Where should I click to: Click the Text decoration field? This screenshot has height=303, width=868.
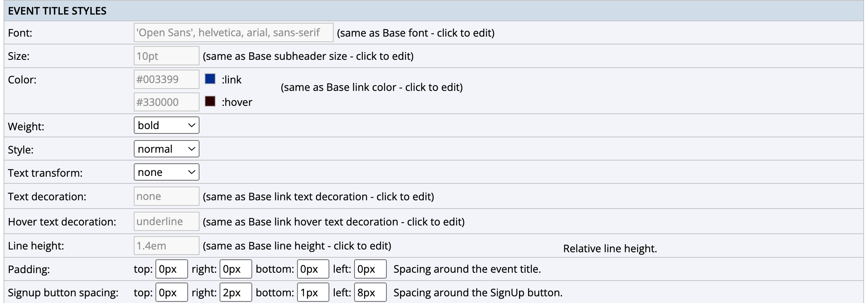[x=166, y=196]
